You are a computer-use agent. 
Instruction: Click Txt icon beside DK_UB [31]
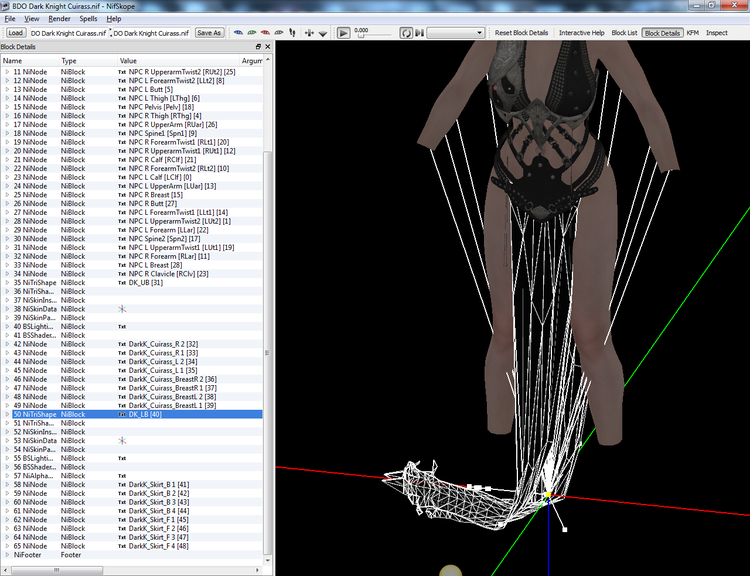[122, 282]
